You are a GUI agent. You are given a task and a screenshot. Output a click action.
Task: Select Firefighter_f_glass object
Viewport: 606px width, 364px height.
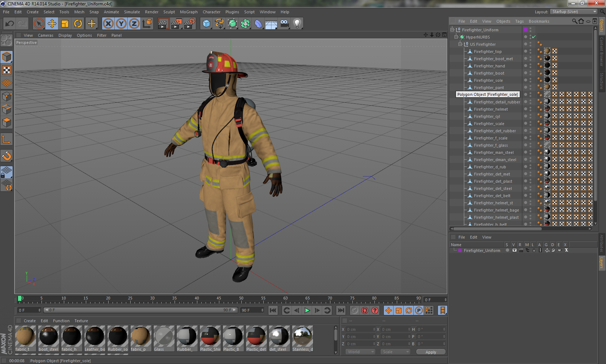click(491, 145)
